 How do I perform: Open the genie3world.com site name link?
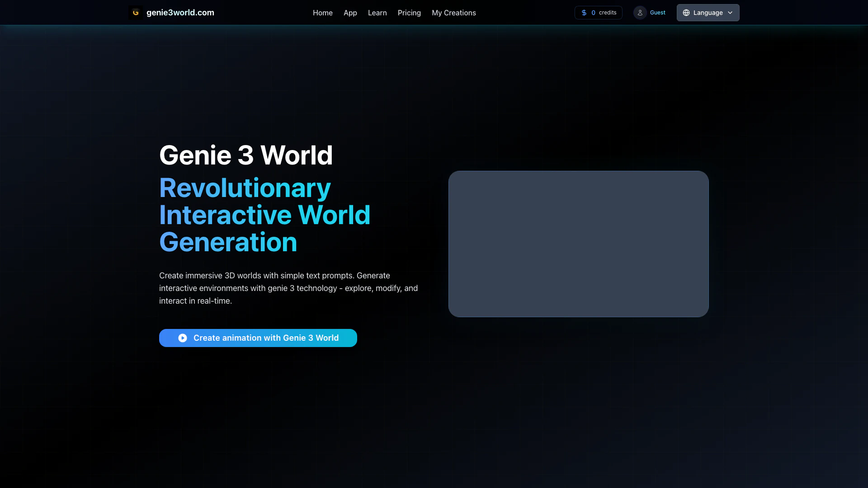click(x=180, y=13)
